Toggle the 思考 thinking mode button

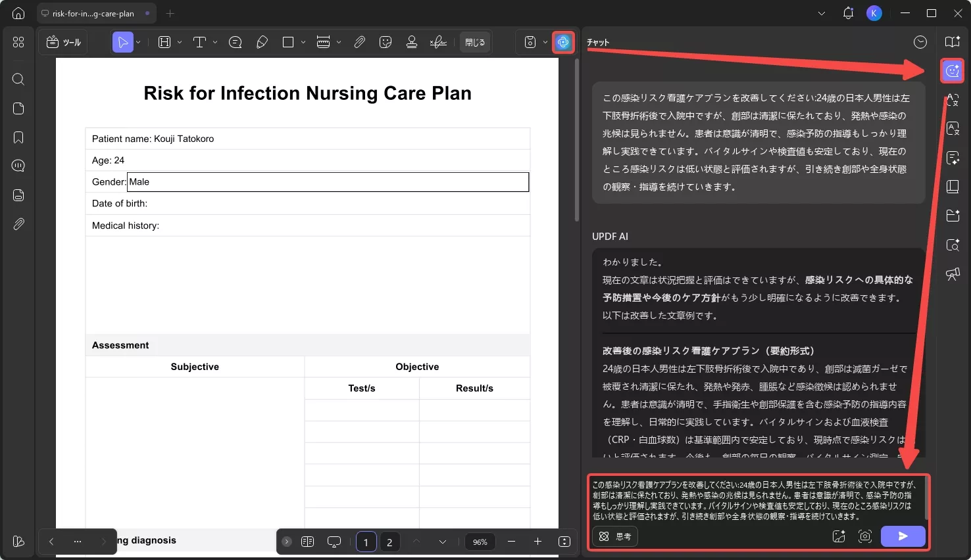(x=616, y=536)
